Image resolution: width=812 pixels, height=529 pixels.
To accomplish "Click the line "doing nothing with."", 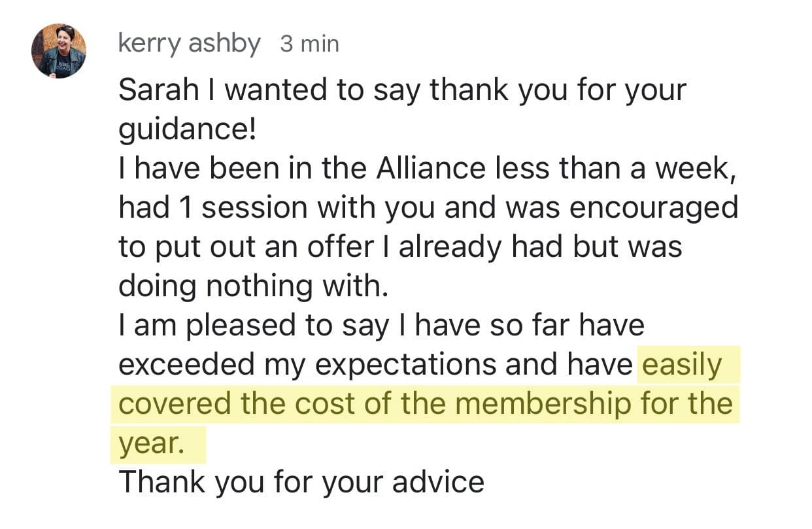I will coord(253,286).
